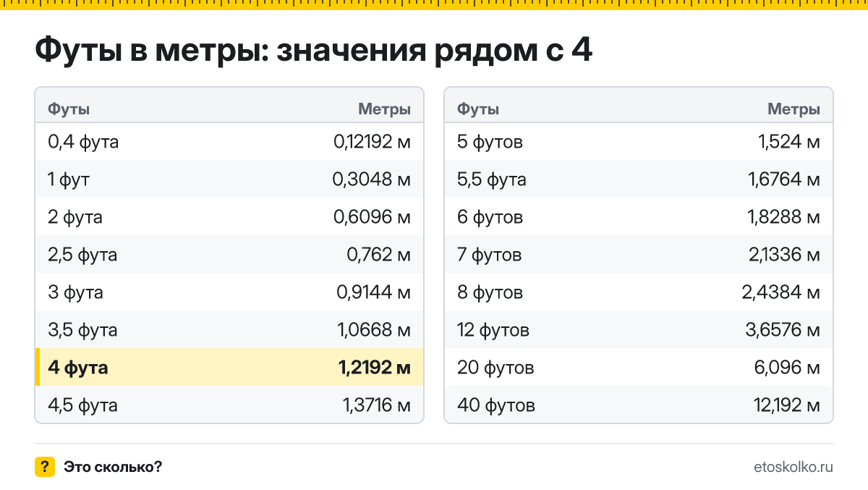Click the '0,9144 м' value
Screen dimensions: 868x490
[373, 292]
